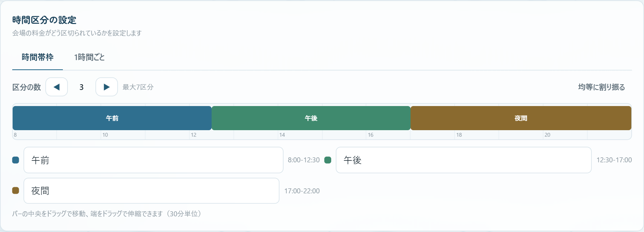Click the 8 hour tick on timeline
Viewport: 644px width, 232px height.
pyautogui.click(x=15, y=135)
